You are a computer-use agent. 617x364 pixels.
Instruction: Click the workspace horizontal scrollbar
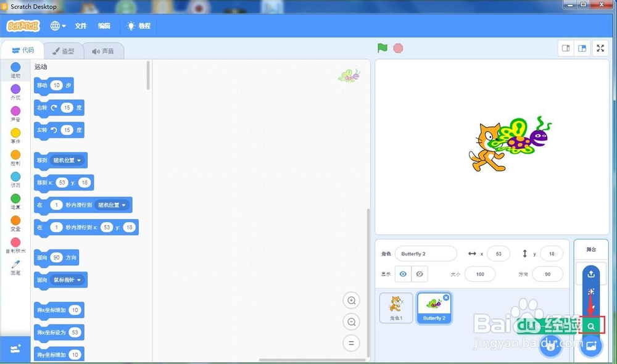tap(312, 360)
